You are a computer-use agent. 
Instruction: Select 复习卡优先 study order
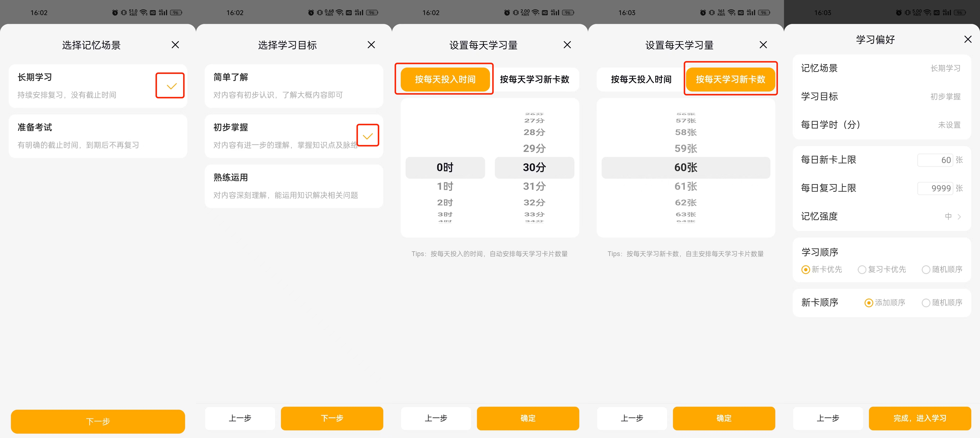pos(881,269)
